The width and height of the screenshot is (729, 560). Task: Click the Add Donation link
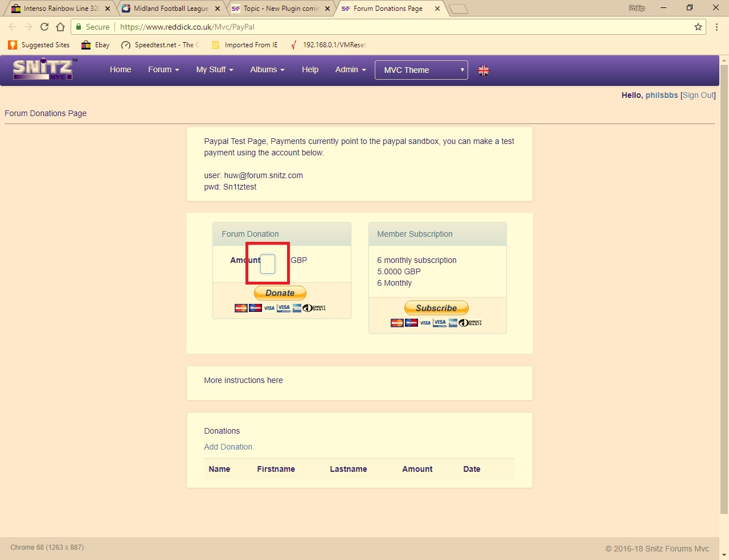pyautogui.click(x=228, y=447)
